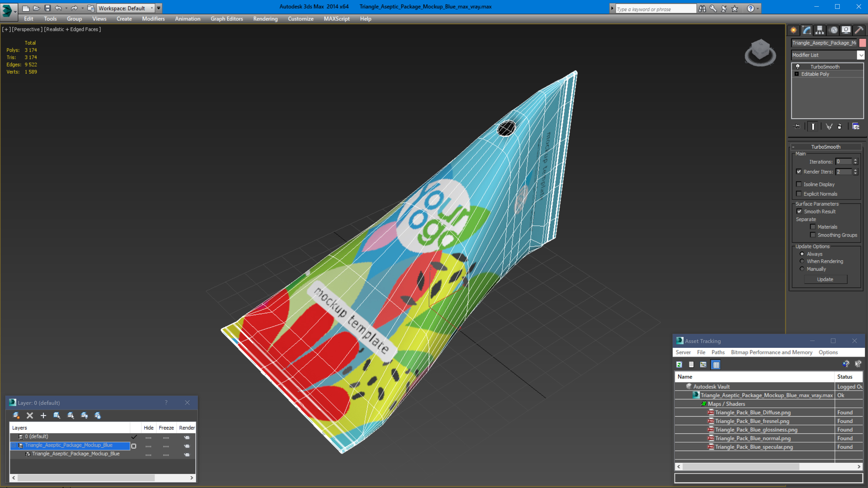Expand the Editable Poly stack entry
This screenshot has height=488, width=868.
[x=797, y=74]
